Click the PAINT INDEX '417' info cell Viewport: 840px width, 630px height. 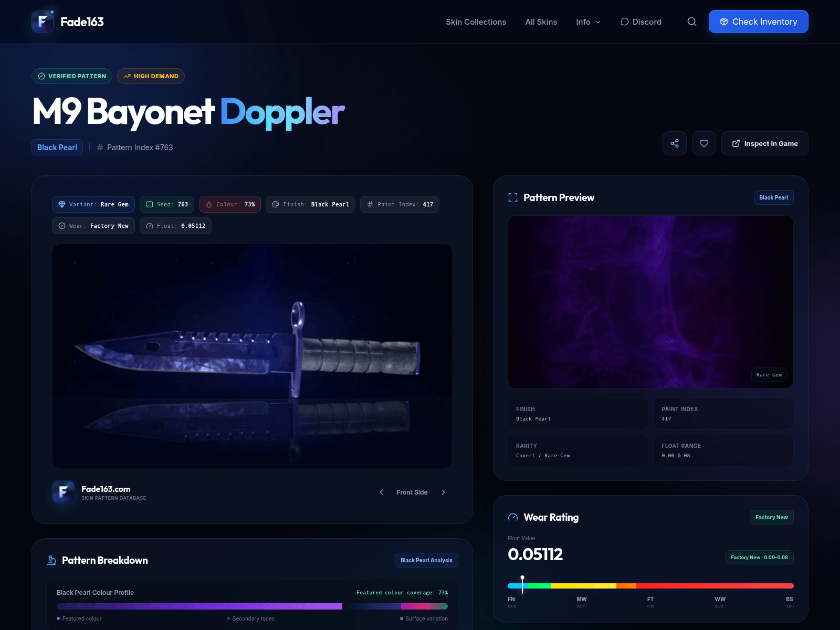click(x=723, y=414)
